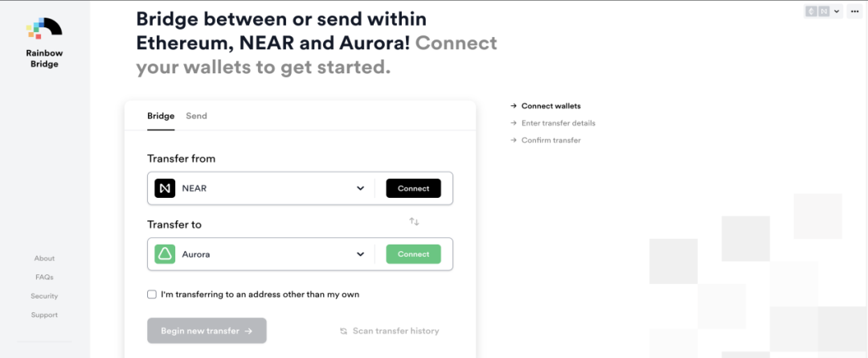Connect the NEAR wallet with black button

[x=413, y=188]
